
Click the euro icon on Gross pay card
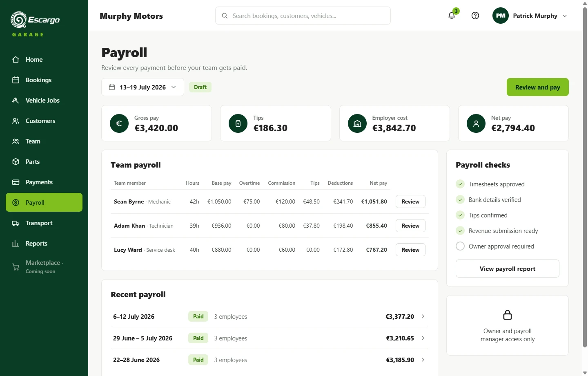(119, 123)
